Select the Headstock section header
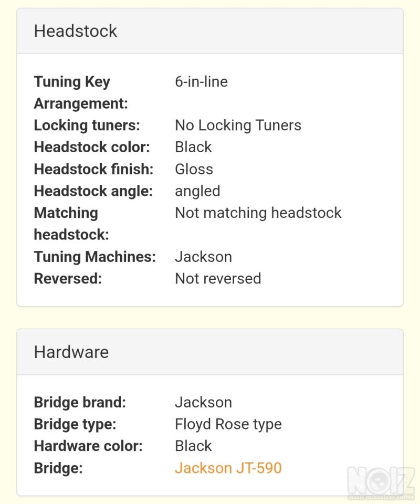 tap(210, 31)
